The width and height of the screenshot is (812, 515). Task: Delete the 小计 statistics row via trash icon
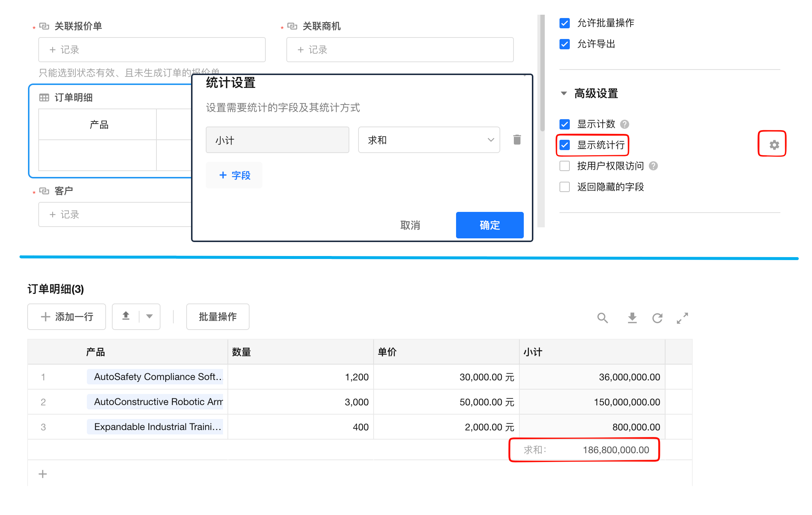517,140
